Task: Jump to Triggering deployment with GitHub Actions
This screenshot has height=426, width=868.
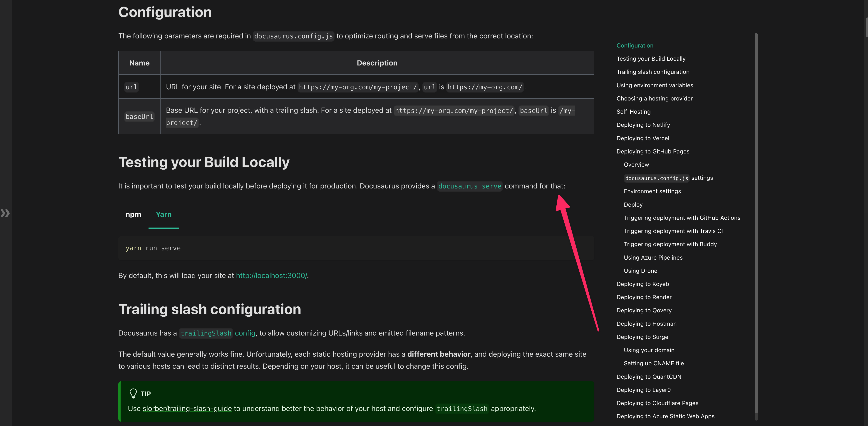Action: tap(682, 218)
